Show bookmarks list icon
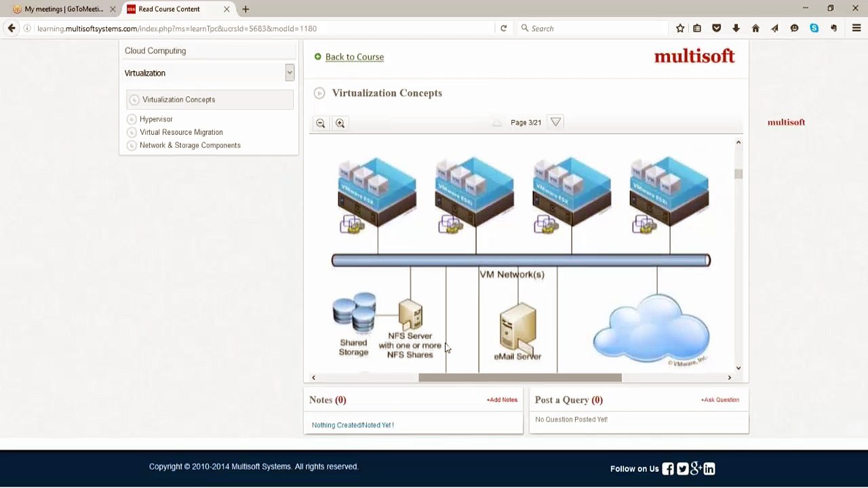The height and width of the screenshot is (488, 868). (697, 28)
